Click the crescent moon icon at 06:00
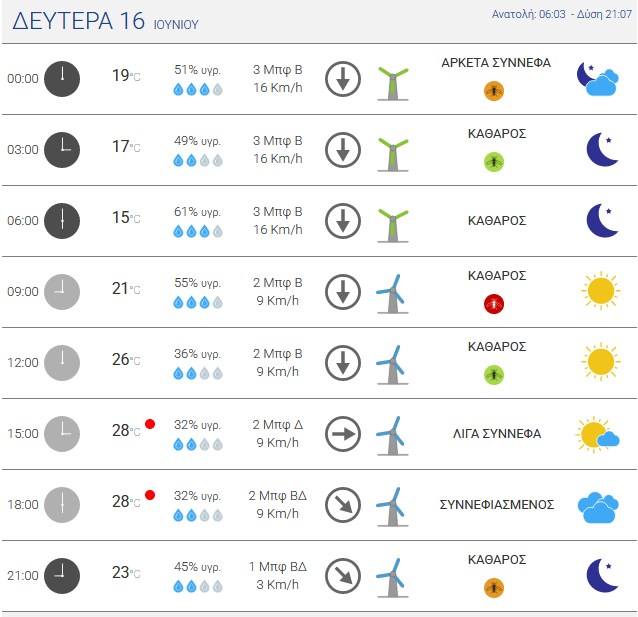 [x=602, y=220]
